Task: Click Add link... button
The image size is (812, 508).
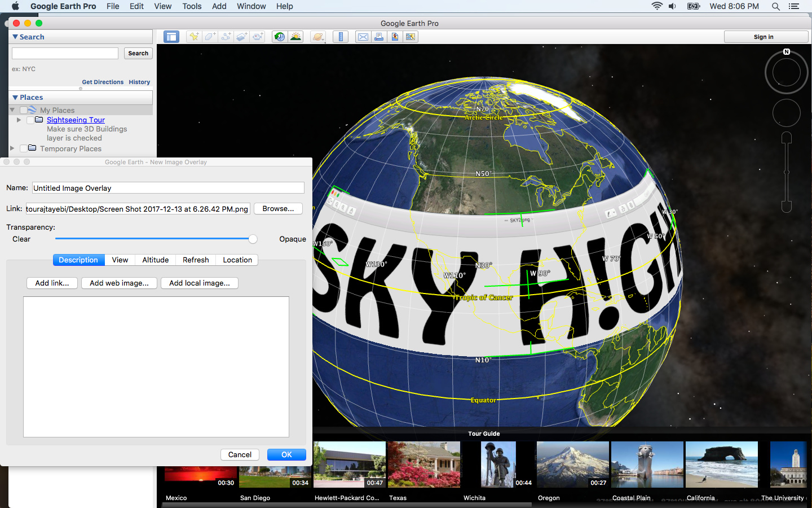Action: [52, 283]
